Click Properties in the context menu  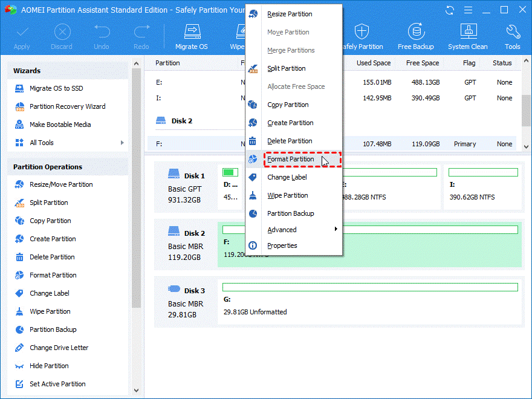click(x=282, y=245)
